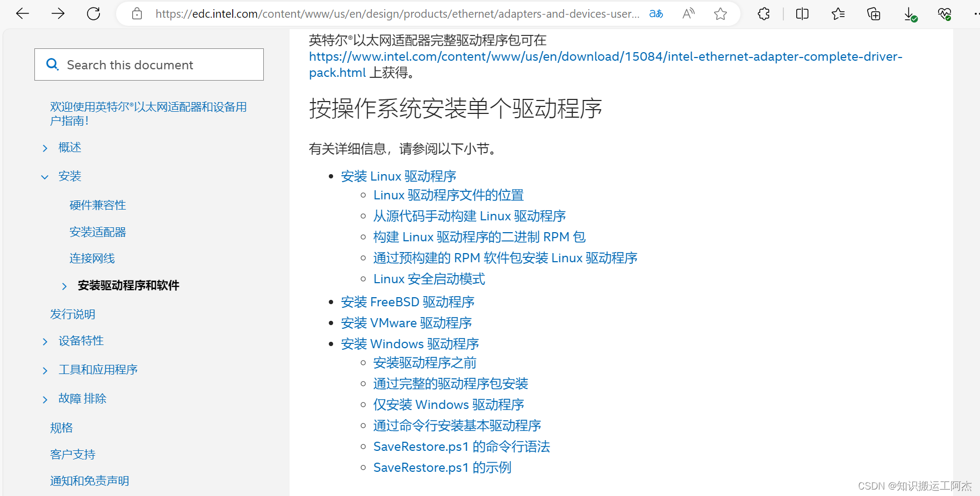This screenshot has width=980, height=496.
Task: Collapse the 安装 section
Action: 45,177
